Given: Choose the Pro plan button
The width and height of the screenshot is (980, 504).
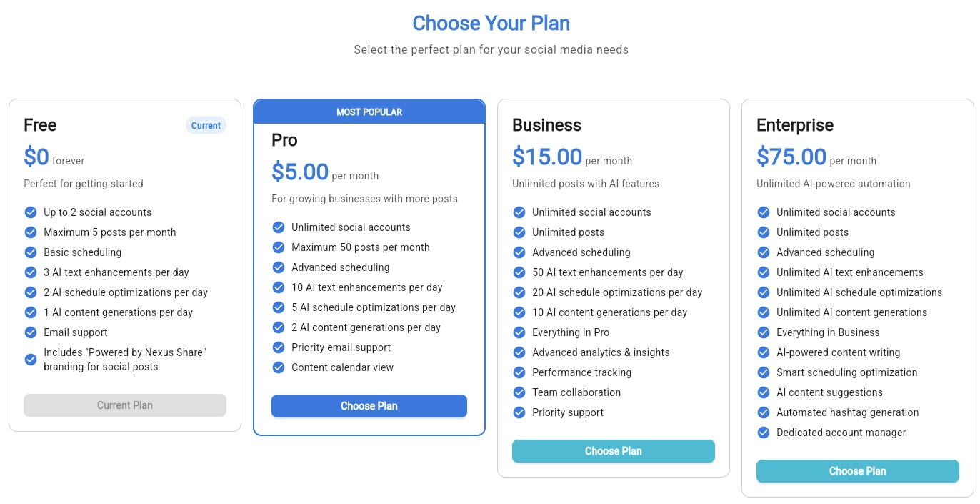Looking at the screenshot, I should pos(369,406).
